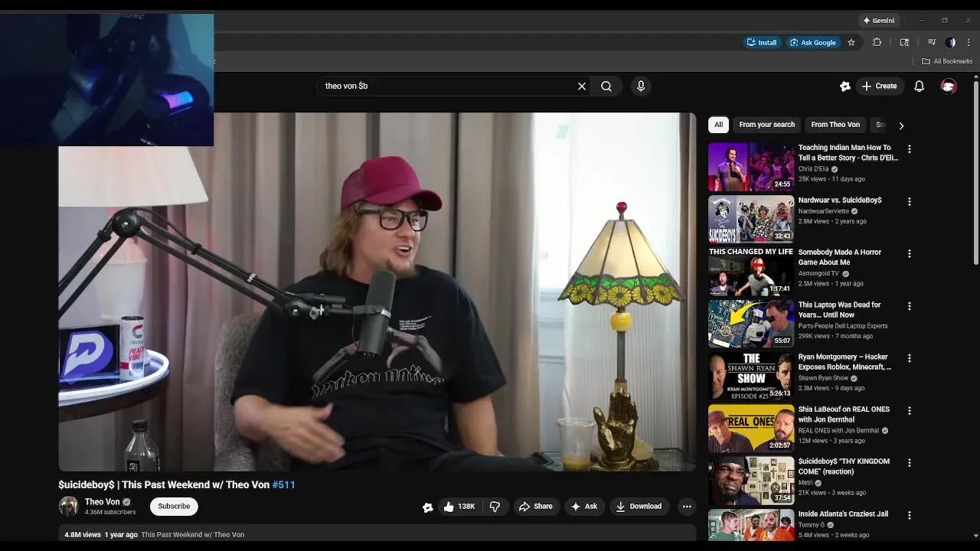This screenshot has height=551, width=980.
Task: Open Ryan Montgomery Hacker Exposes Roblox title
Action: 844,362
